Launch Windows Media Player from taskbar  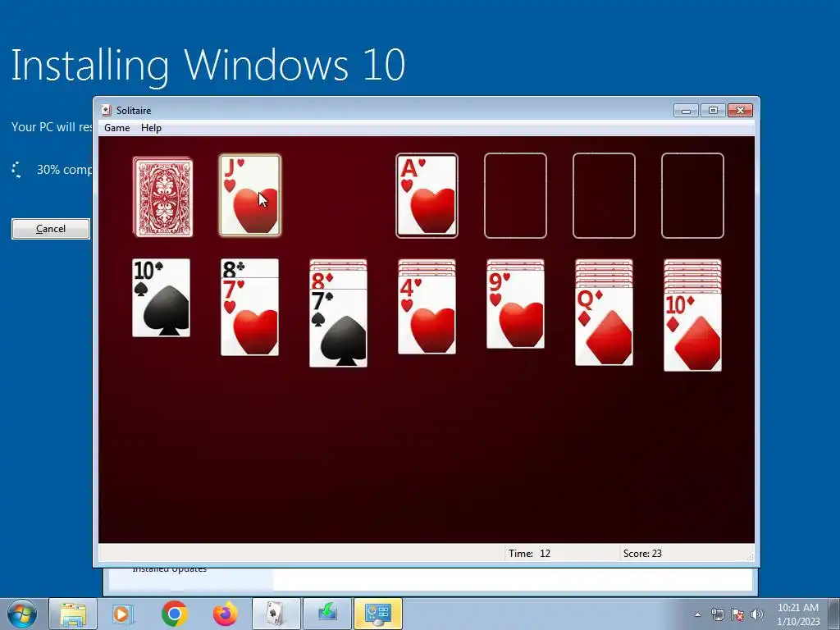pyautogui.click(x=123, y=614)
